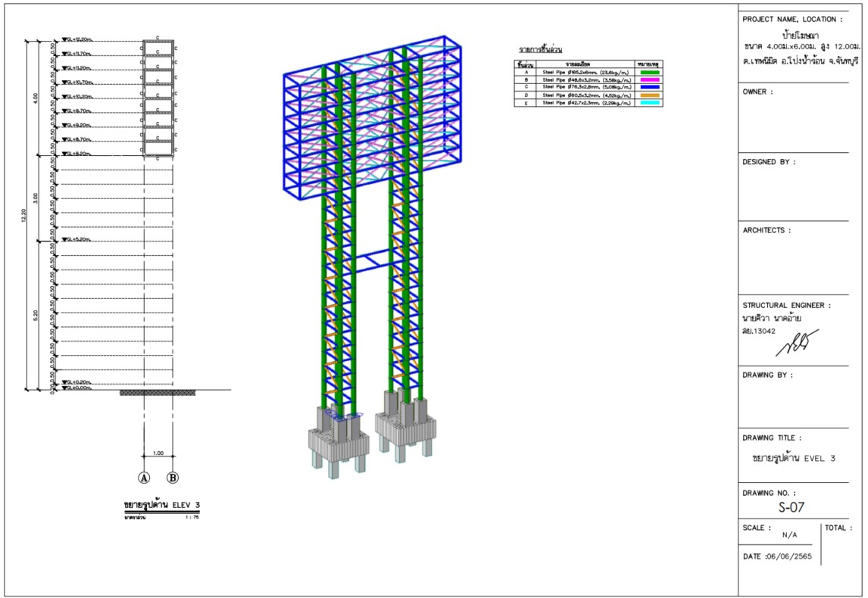Click the 'STRUCTURAL ENGINEER :' label
The height and width of the screenshot is (598, 868).
point(786,305)
